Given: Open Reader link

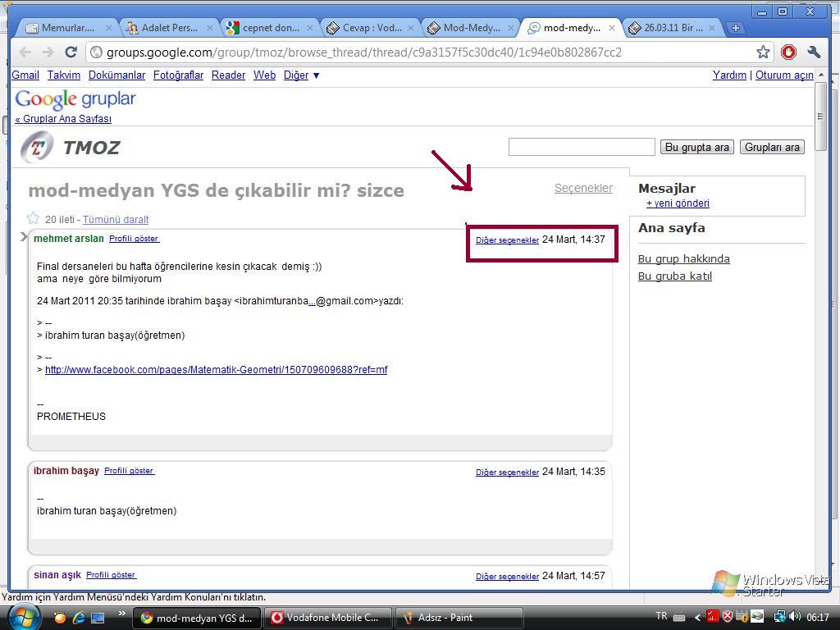Looking at the screenshot, I should pyautogui.click(x=228, y=75).
